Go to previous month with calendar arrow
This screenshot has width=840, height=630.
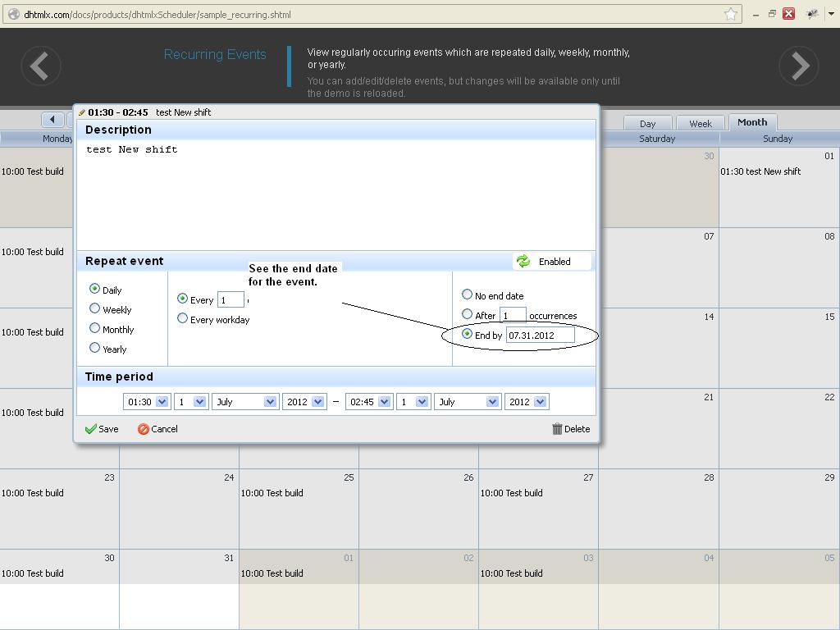(x=52, y=120)
